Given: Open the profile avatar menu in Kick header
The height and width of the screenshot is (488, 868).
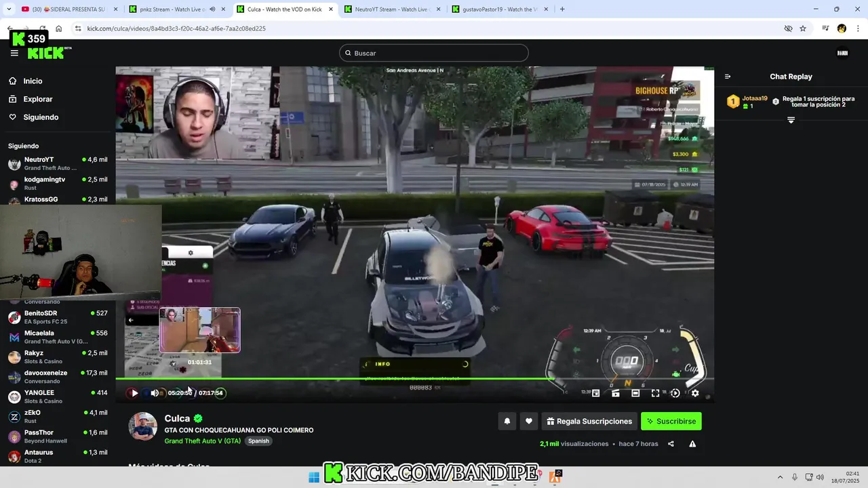Looking at the screenshot, I should coord(843,53).
